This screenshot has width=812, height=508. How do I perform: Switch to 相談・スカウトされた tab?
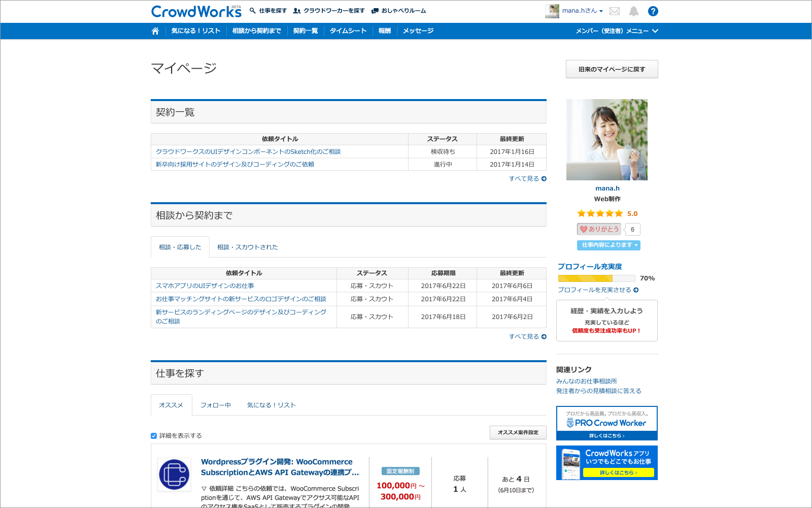click(x=247, y=247)
